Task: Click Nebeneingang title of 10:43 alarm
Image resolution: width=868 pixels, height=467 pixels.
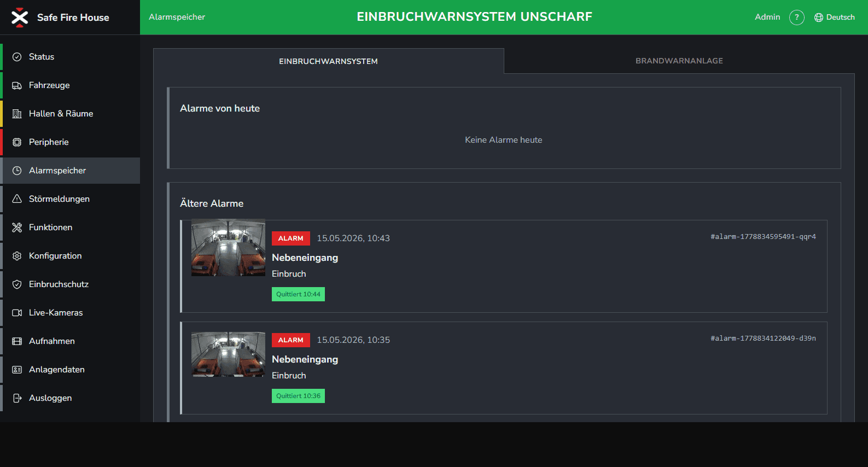Action: pos(305,258)
